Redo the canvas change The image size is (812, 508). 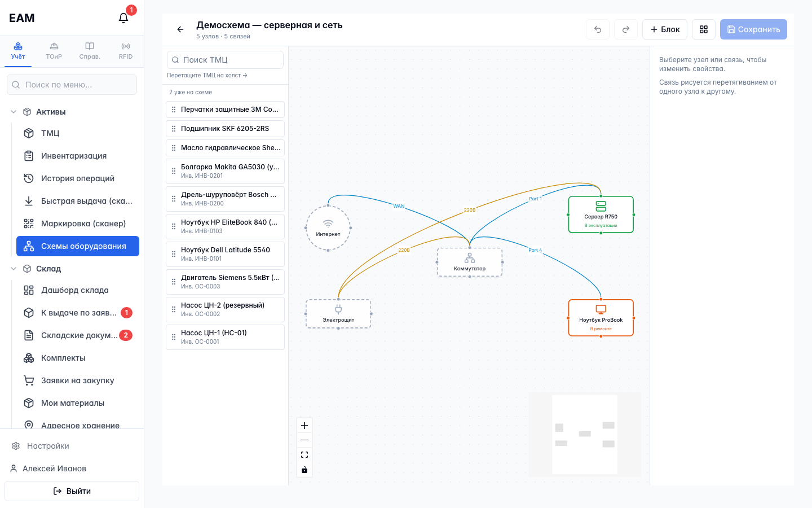tap(626, 29)
